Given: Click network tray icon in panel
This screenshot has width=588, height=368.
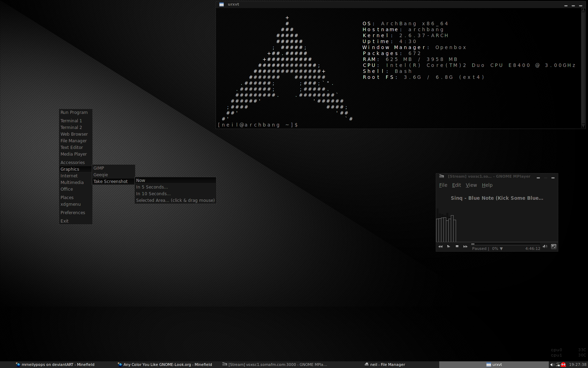Looking at the screenshot, I should pos(558,365).
